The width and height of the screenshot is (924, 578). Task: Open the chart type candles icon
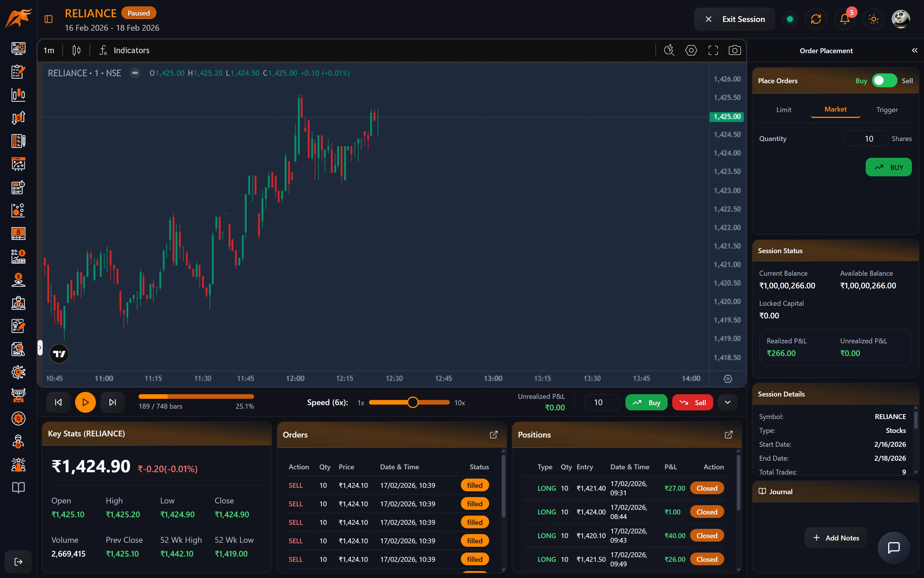coord(76,51)
